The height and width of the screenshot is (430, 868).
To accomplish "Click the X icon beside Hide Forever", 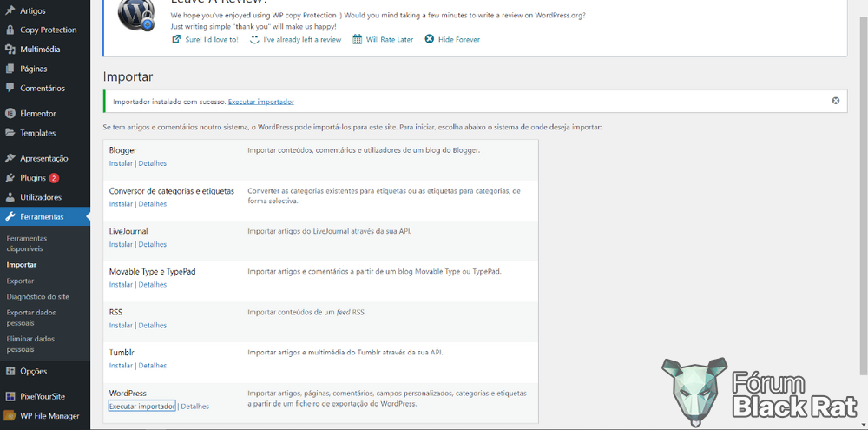I will tap(429, 39).
